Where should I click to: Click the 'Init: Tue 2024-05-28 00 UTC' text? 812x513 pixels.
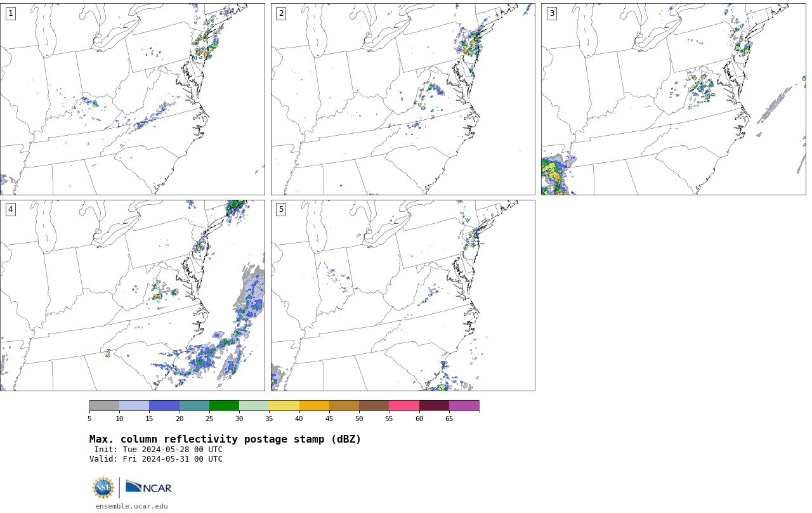[x=159, y=450]
